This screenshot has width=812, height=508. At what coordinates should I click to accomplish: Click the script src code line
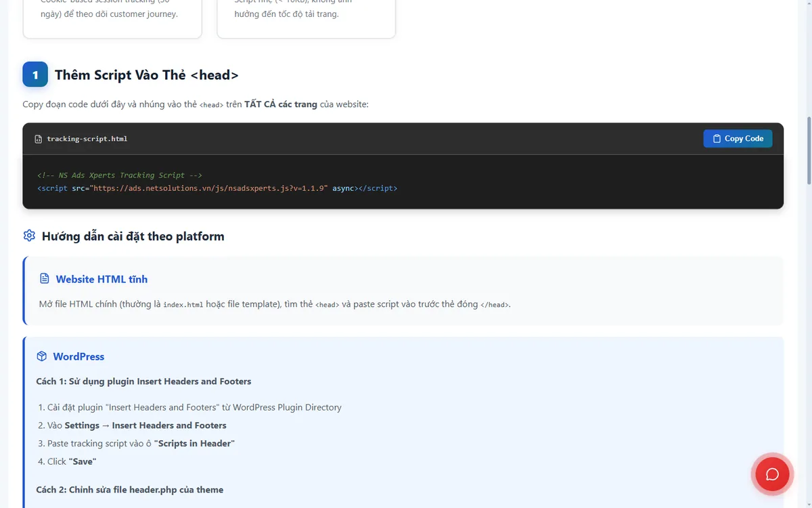tap(217, 188)
